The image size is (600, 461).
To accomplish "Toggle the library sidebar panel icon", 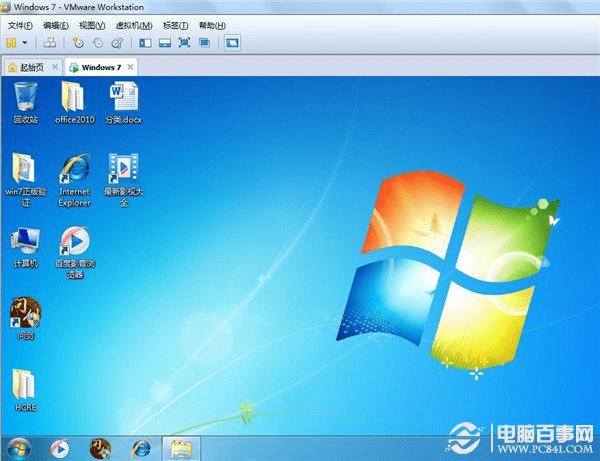I will click(x=145, y=43).
